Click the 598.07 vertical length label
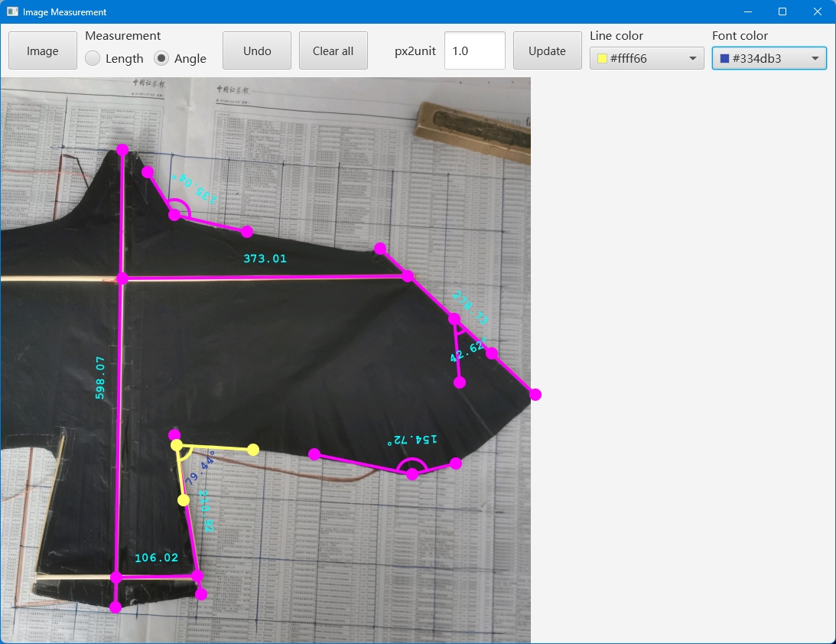The image size is (836, 644). click(x=99, y=378)
